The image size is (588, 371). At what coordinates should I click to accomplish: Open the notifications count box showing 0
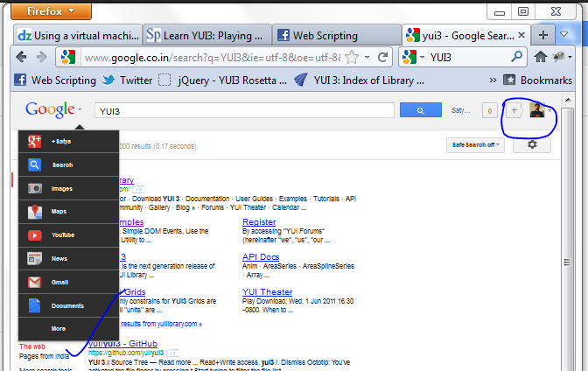click(x=489, y=110)
